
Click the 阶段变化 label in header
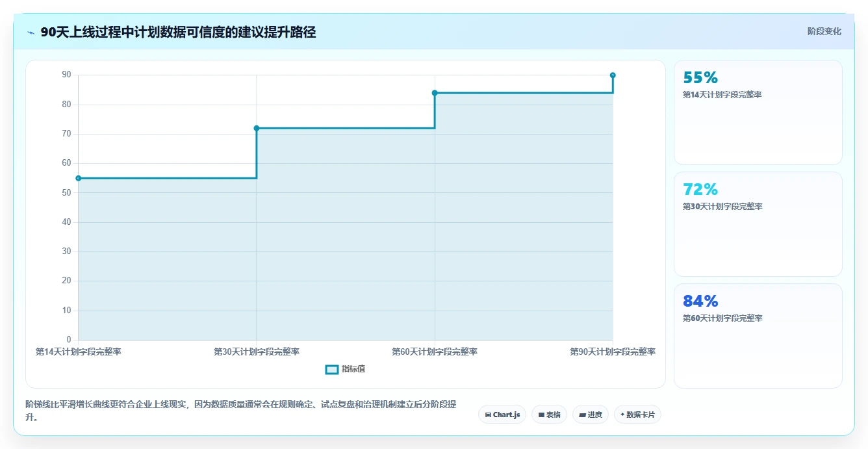tap(824, 31)
